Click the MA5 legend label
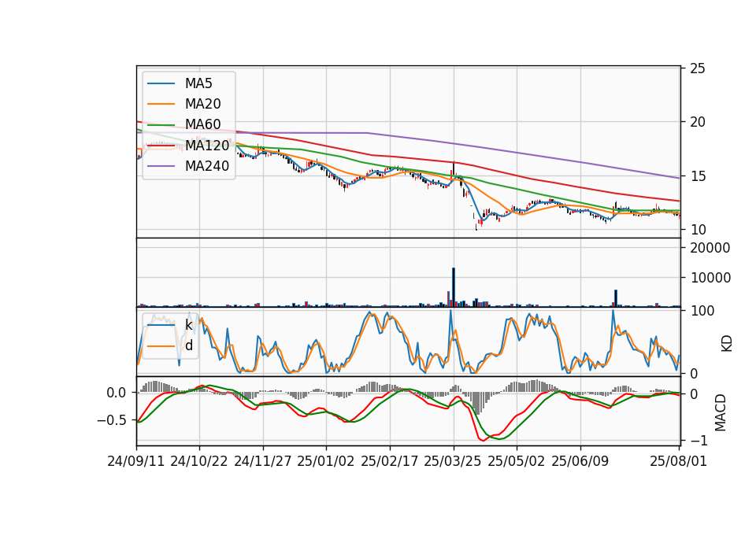The width and height of the screenshot is (756, 543). [198, 83]
